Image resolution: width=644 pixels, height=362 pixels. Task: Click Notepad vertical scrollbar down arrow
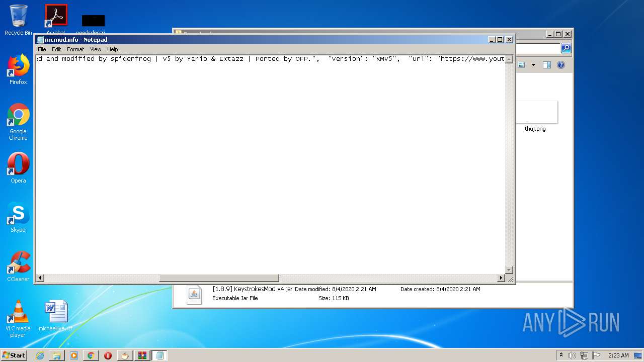(509, 270)
